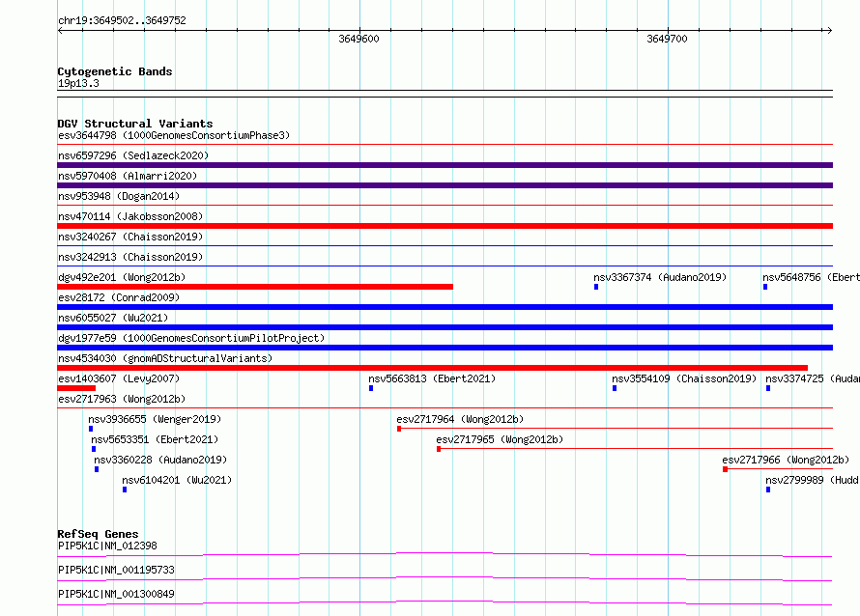Open the PIP5K1C|NM_012398 gene label
This screenshot has width=860, height=616.
coord(107,546)
